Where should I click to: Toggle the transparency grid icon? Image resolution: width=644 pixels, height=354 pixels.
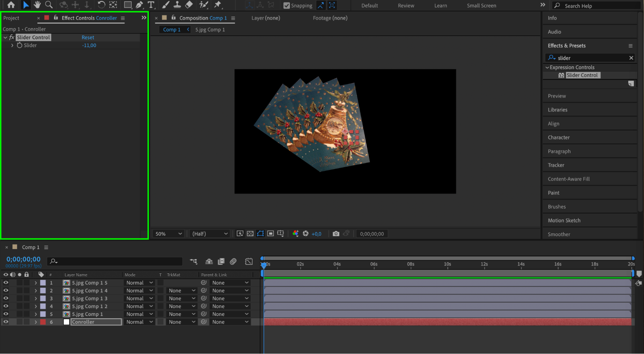250,234
